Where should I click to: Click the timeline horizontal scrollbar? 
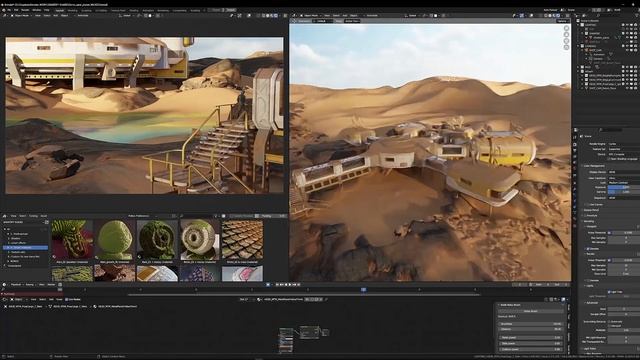point(304,294)
